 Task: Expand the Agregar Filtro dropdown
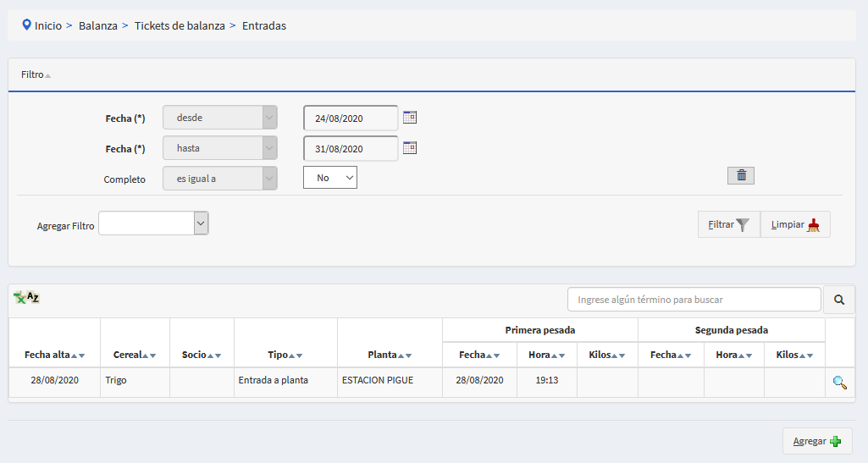pyautogui.click(x=201, y=223)
